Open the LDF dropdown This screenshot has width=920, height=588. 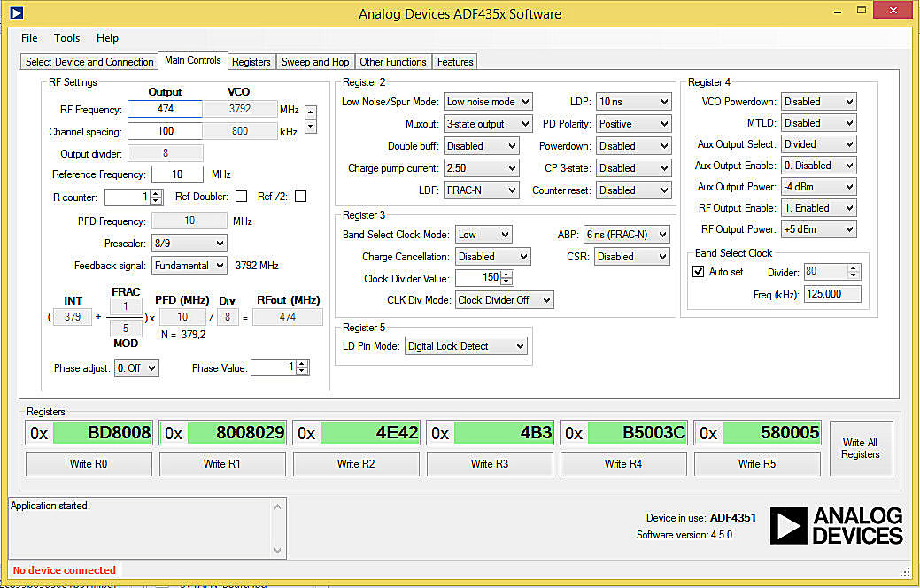(482, 190)
